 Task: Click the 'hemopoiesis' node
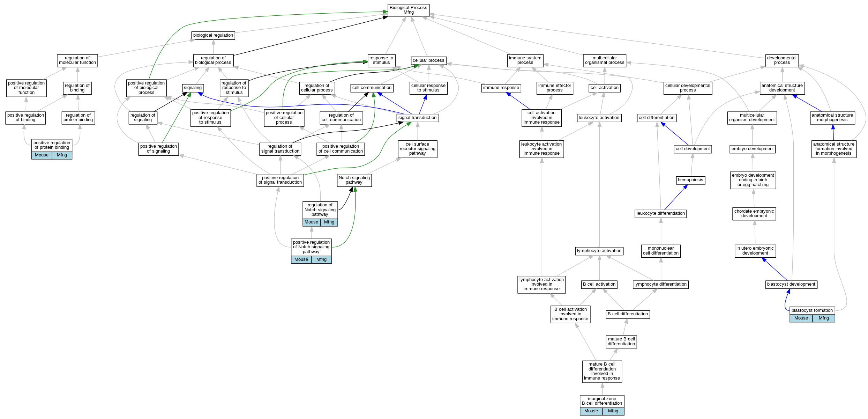point(690,180)
